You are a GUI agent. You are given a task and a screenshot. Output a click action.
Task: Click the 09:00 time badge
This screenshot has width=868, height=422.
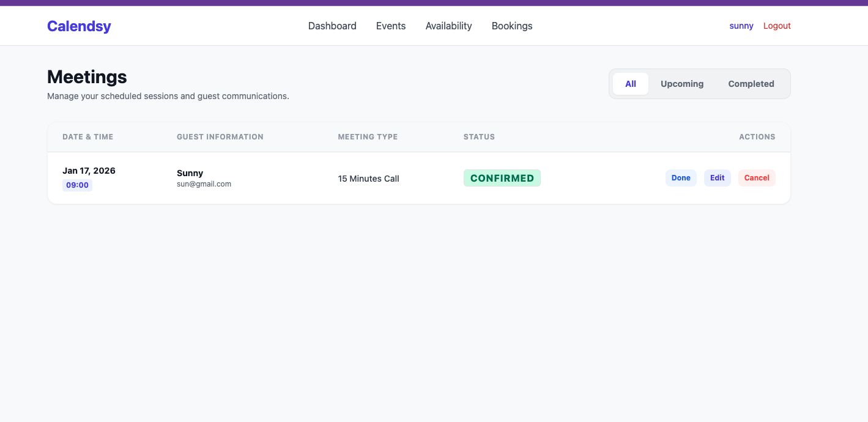pos(77,185)
